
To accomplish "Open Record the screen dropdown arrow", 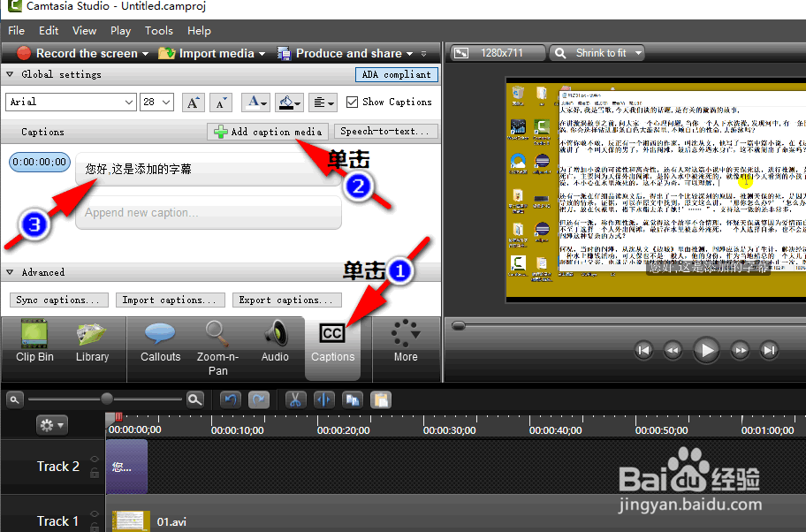I will pos(146,53).
